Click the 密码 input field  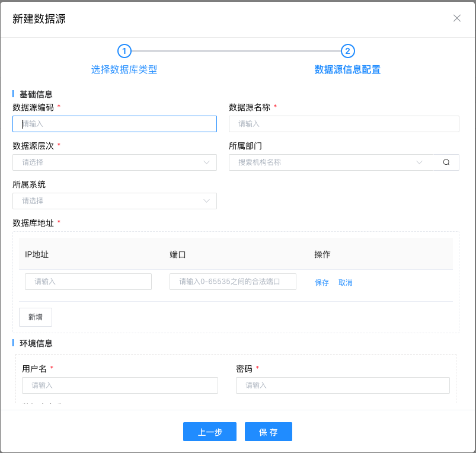[343, 385]
